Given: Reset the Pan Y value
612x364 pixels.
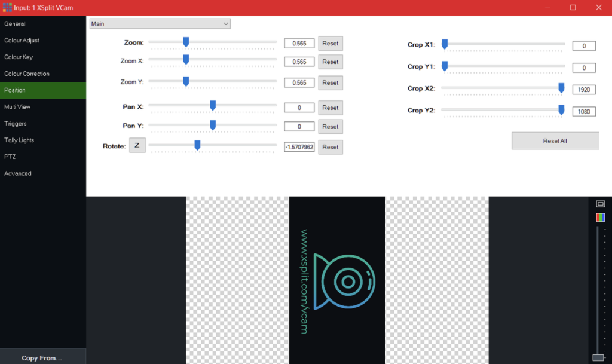Looking at the screenshot, I should (331, 126).
